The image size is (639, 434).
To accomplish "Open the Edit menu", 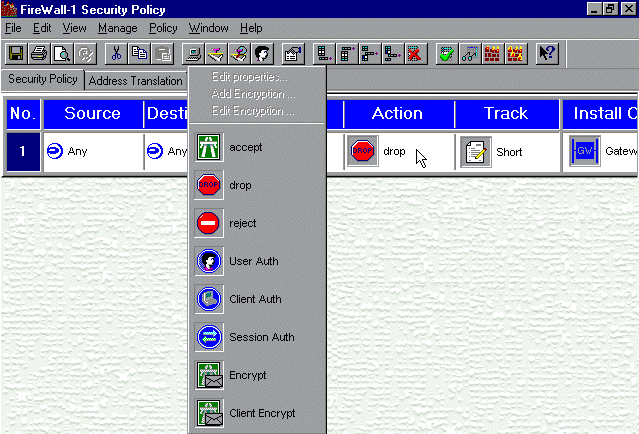I will pyautogui.click(x=42, y=28).
